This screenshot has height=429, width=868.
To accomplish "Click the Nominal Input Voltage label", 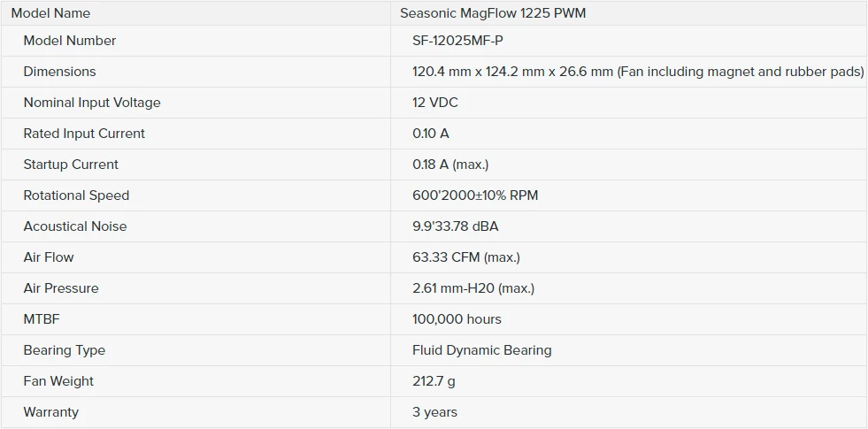I will tap(92, 103).
